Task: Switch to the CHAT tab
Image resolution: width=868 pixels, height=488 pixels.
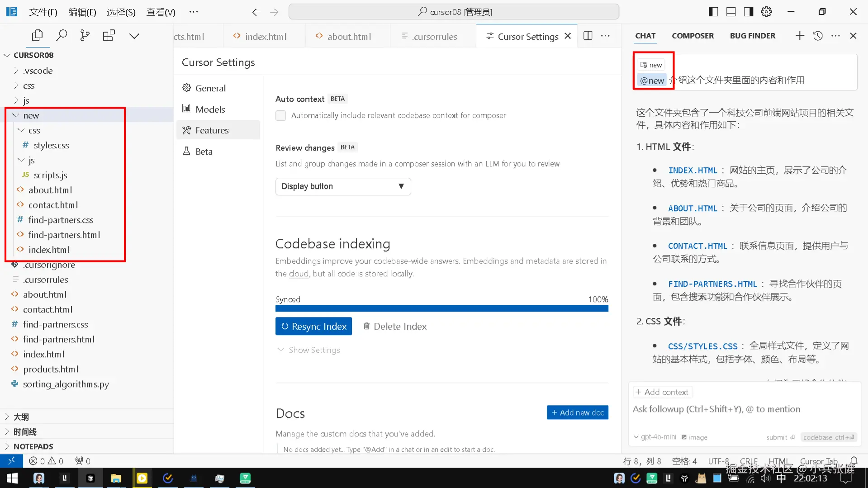Action: tap(645, 36)
